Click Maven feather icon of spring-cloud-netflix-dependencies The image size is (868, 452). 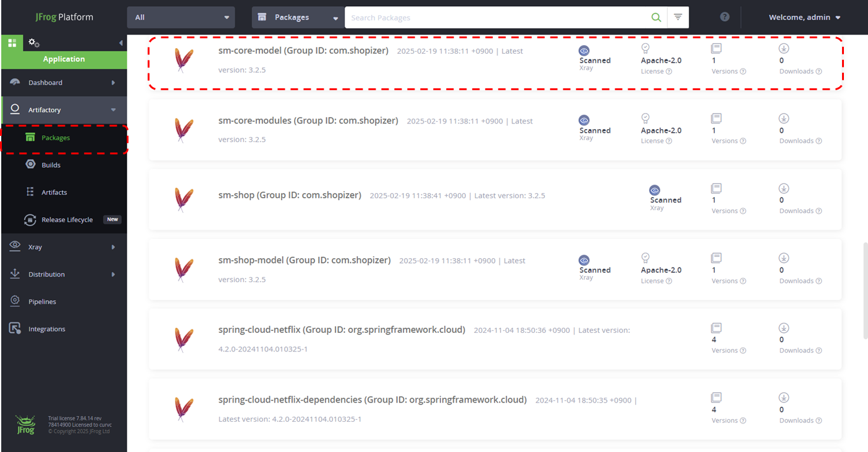pyautogui.click(x=183, y=410)
